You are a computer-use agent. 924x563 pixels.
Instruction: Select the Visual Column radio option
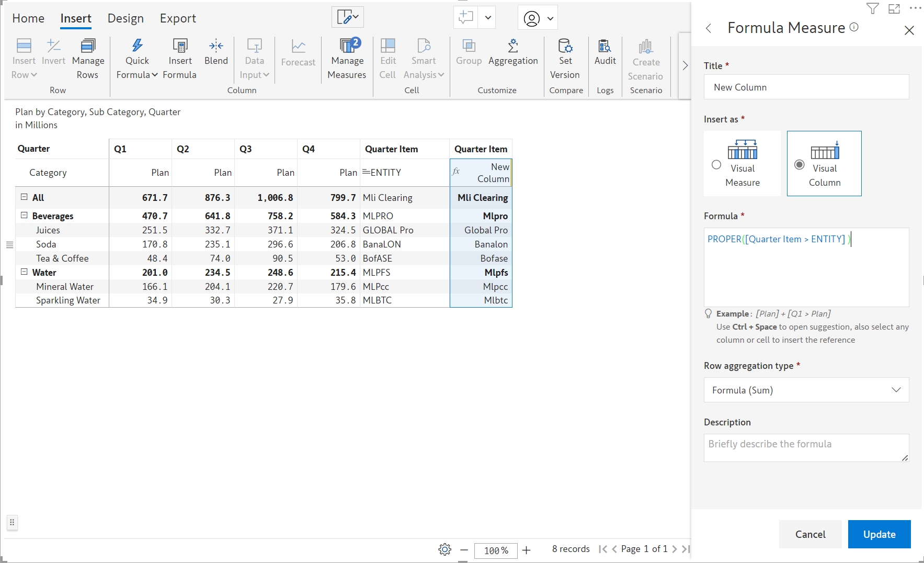[799, 165]
